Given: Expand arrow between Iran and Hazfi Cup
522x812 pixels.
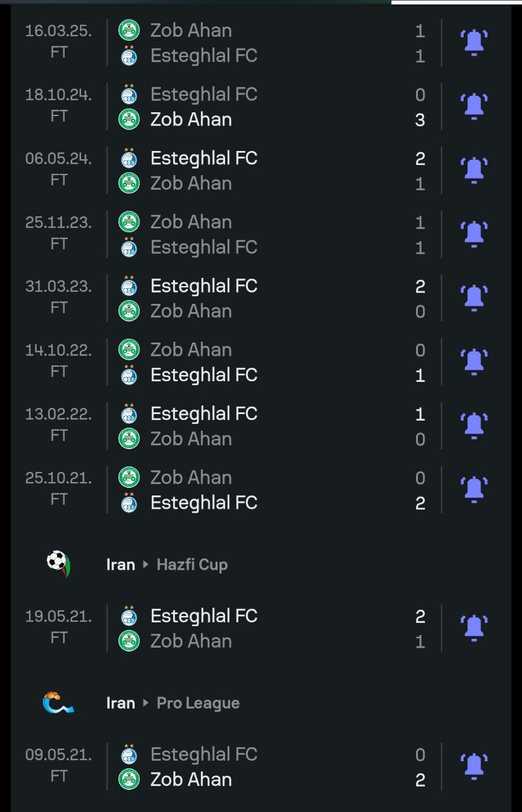Looking at the screenshot, I should coord(145,565).
